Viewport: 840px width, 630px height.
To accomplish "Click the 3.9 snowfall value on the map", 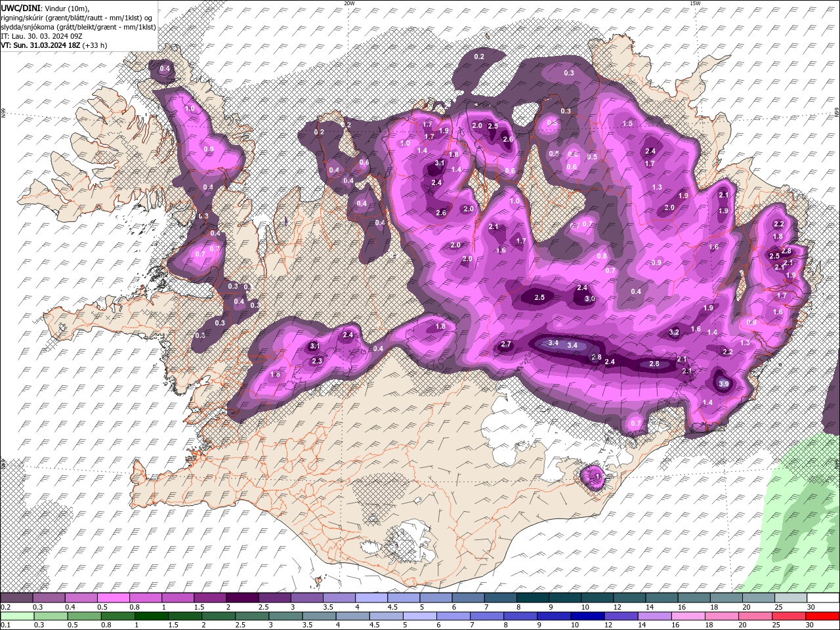I will coord(724,384).
